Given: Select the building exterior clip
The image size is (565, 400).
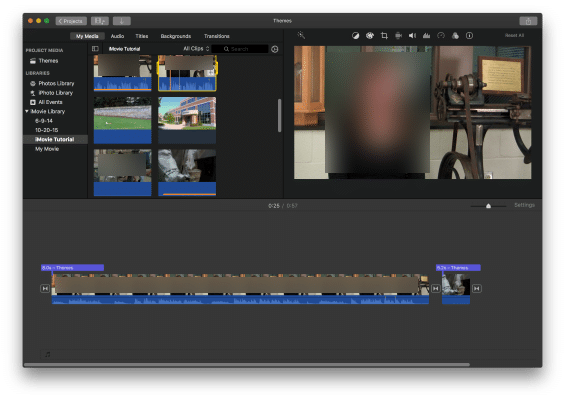Looking at the screenshot, I should (x=187, y=120).
